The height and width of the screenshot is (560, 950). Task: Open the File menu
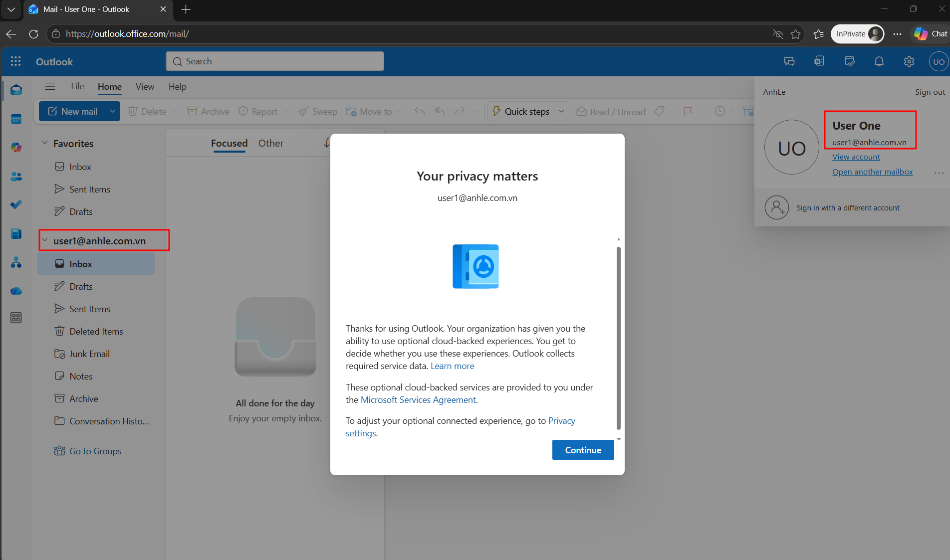(77, 86)
